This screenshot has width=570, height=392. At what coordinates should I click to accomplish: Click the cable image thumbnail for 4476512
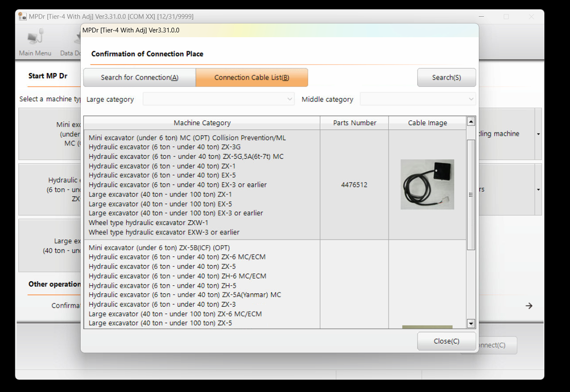click(427, 184)
